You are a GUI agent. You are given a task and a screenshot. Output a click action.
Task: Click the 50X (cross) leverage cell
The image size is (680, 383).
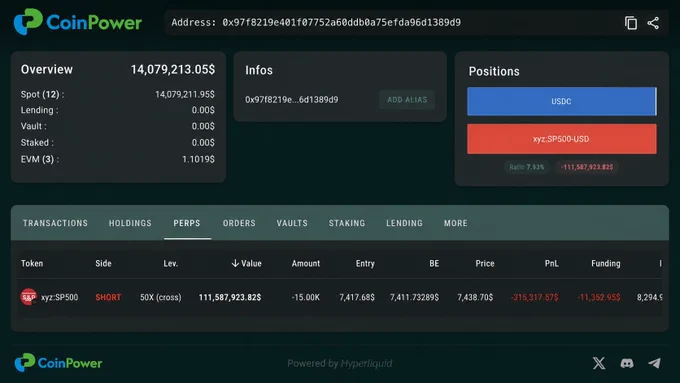160,297
